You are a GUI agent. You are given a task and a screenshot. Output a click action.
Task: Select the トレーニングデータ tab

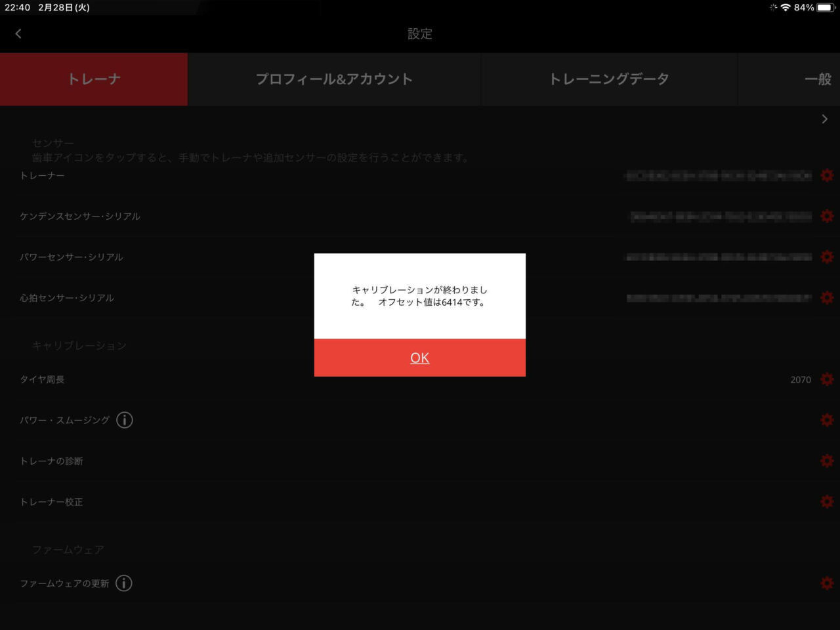coord(609,79)
